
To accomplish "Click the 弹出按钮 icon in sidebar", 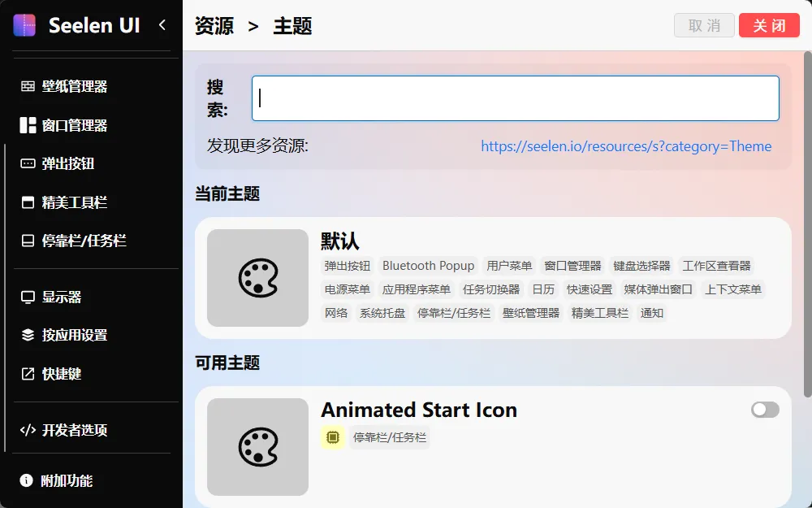I will coord(28,164).
